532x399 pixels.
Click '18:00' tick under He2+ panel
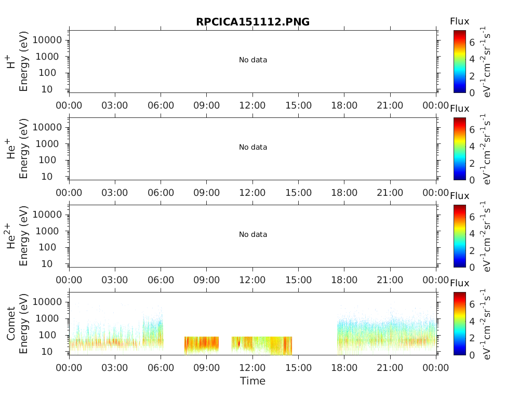click(x=344, y=280)
